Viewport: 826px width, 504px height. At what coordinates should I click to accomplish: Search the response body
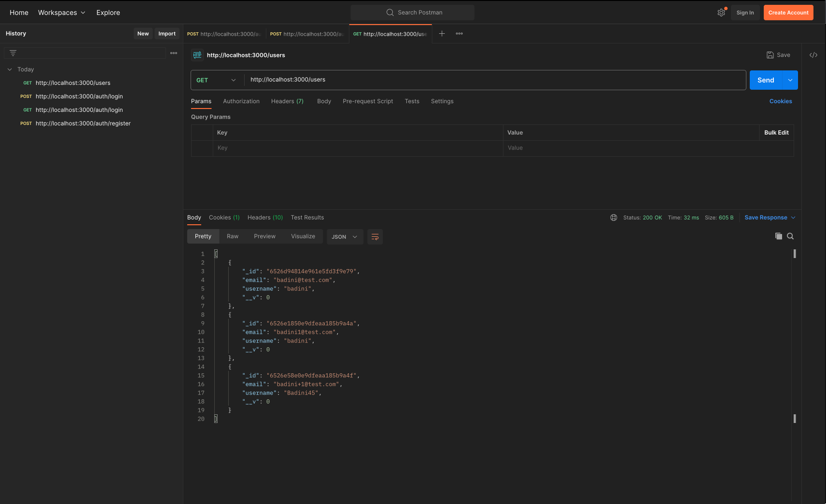(x=790, y=236)
